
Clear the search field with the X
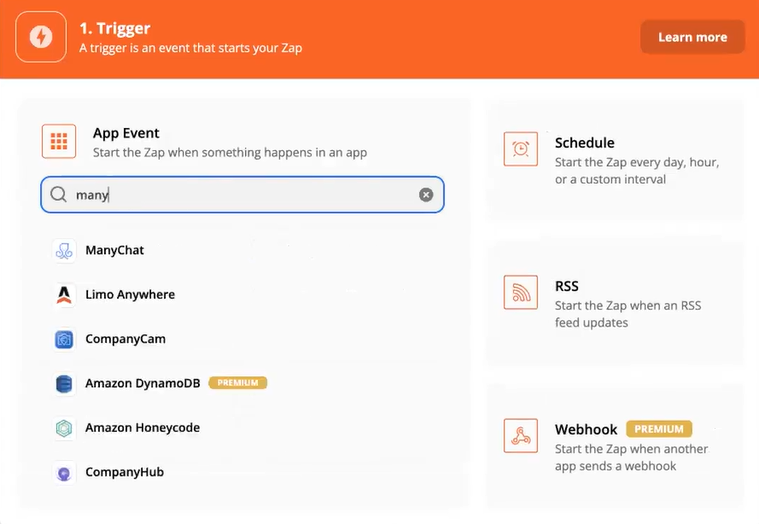[426, 195]
